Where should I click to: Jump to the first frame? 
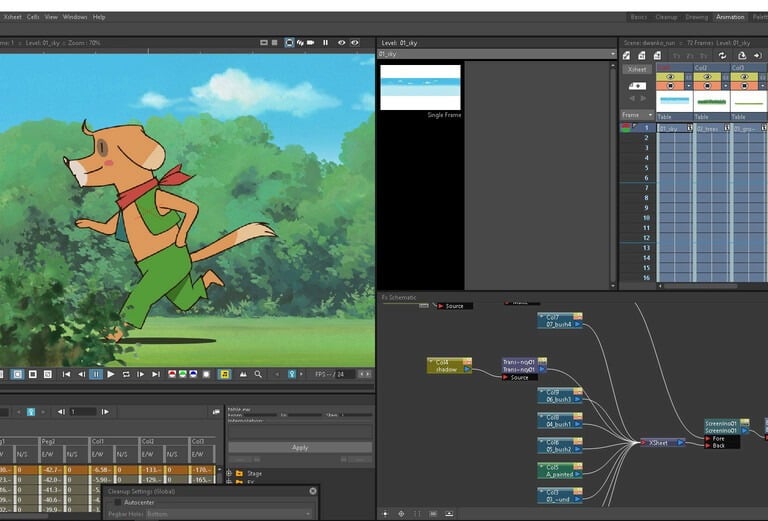(x=66, y=374)
